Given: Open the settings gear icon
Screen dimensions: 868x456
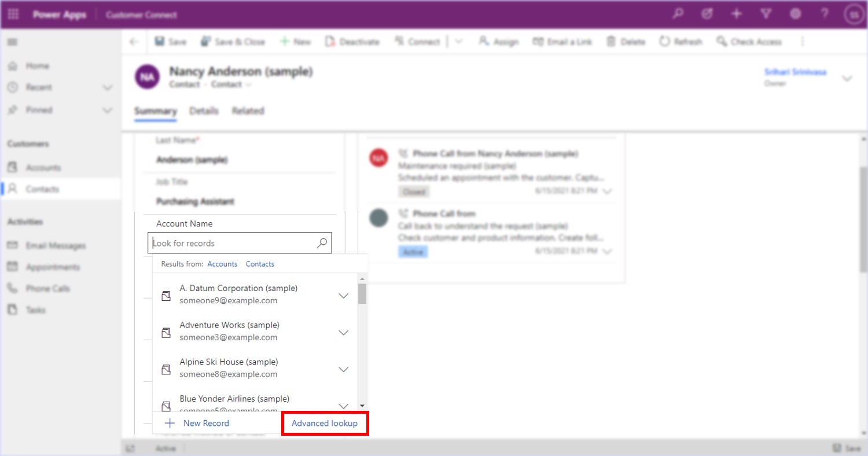Looking at the screenshot, I should coord(795,14).
